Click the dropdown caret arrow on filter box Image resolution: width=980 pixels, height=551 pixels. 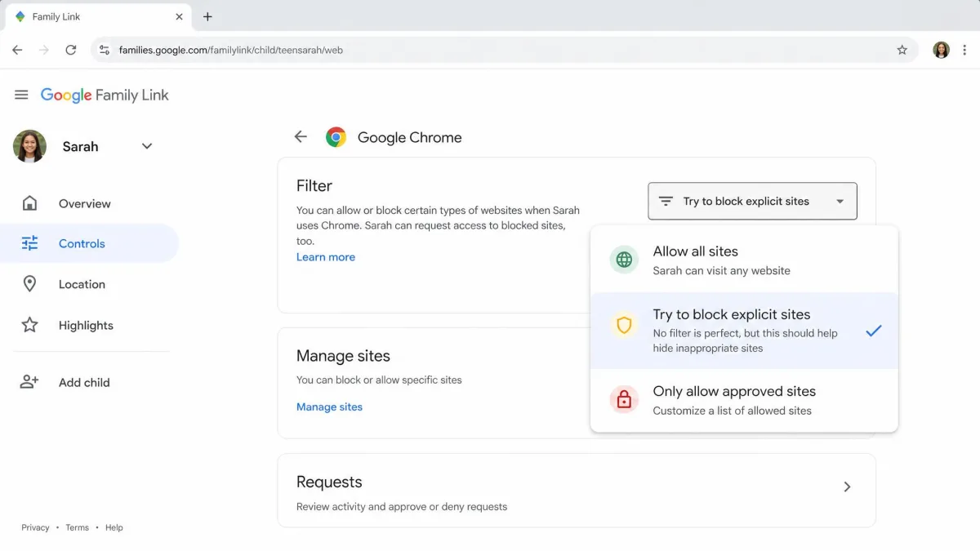[840, 202]
